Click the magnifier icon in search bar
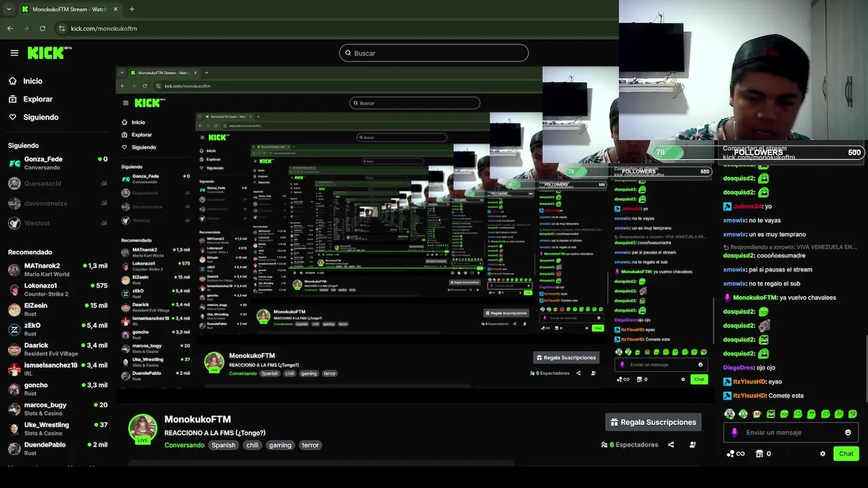 tap(348, 53)
